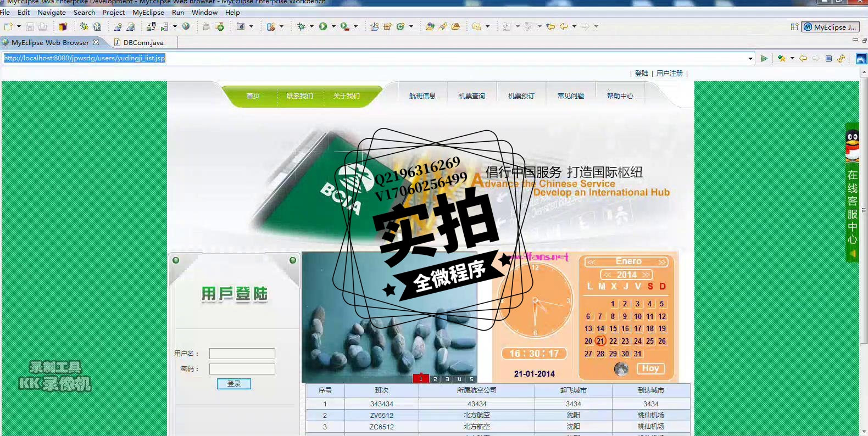Screen dimensions: 868x436
Task: Click the Open Perspective icon
Action: pyautogui.click(x=794, y=27)
